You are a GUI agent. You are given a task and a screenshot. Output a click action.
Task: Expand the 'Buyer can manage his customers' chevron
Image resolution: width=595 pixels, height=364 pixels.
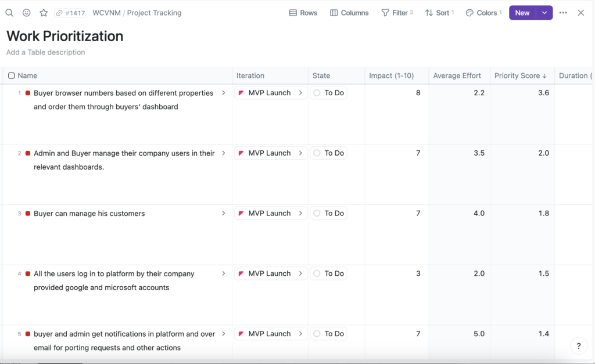(x=224, y=214)
